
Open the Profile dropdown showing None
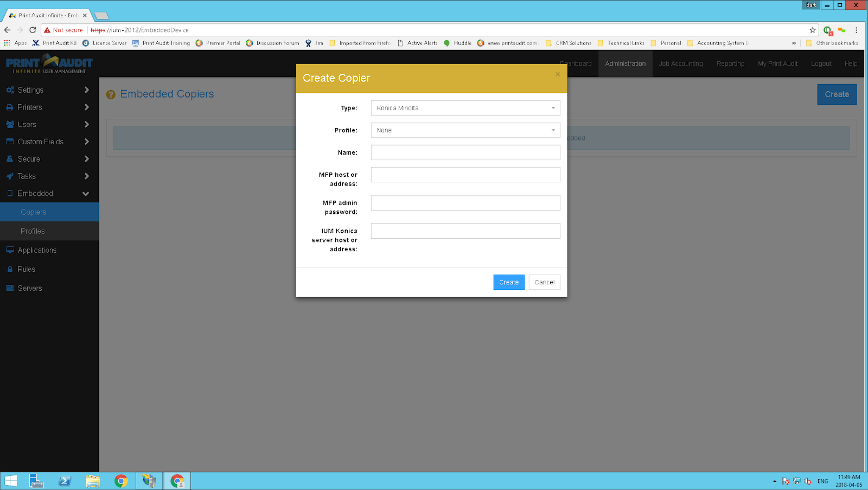click(x=465, y=130)
